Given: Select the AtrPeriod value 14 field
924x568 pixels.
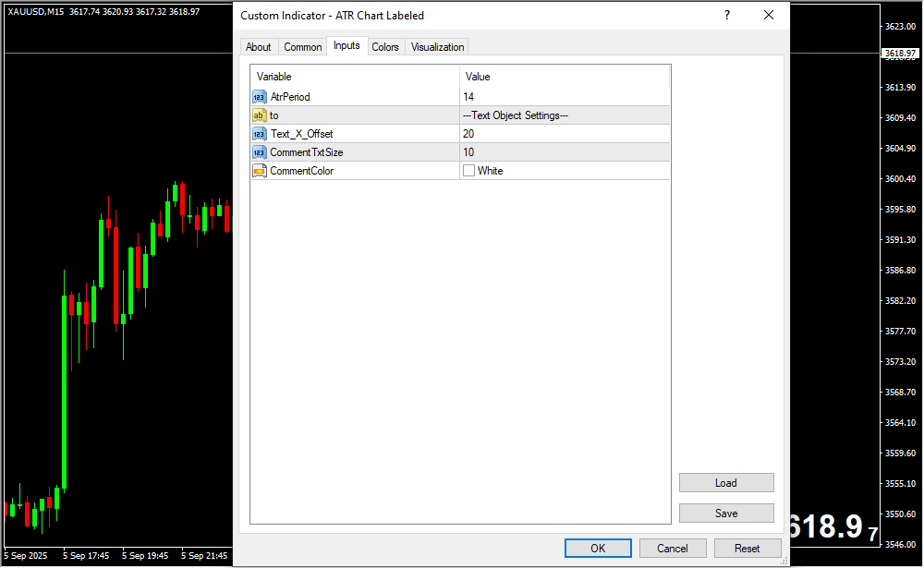Looking at the screenshot, I should [564, 97].
